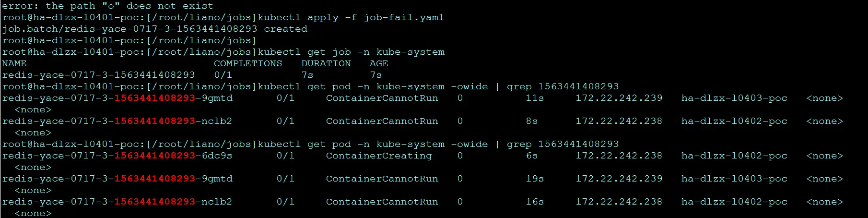Click the error 'path "o" does not exist' line
The image size is (868, 218).
click(107, 6)
